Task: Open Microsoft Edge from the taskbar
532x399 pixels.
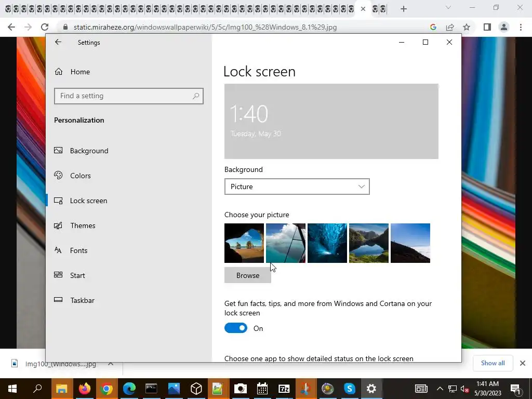Action: pyautogui.click(x=129, y=389)
